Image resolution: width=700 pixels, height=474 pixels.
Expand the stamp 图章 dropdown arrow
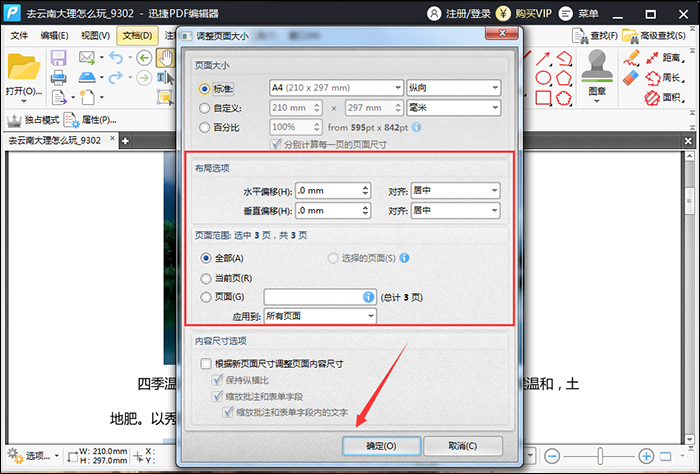(x=597, y=102)
